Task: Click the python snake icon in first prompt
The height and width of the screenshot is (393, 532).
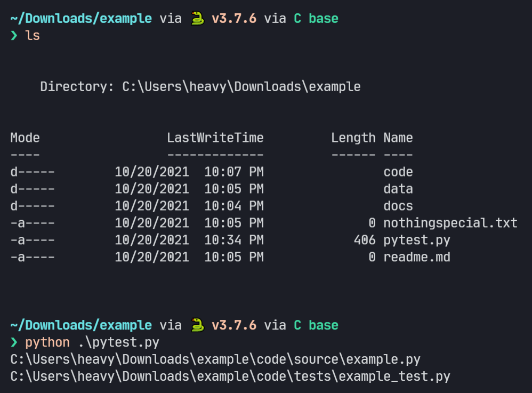Action: coord(197,18)
